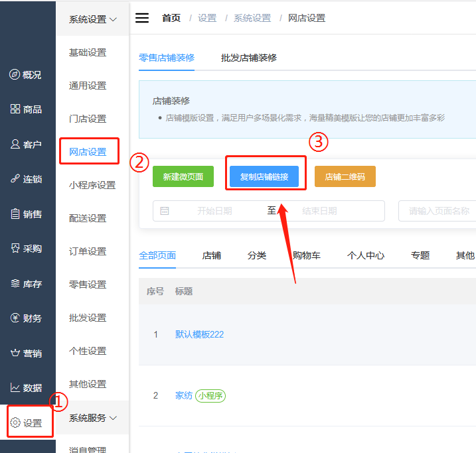Select the 全部页面 filter tab
The width and height of the screenshot is (476, 453).
157,255
